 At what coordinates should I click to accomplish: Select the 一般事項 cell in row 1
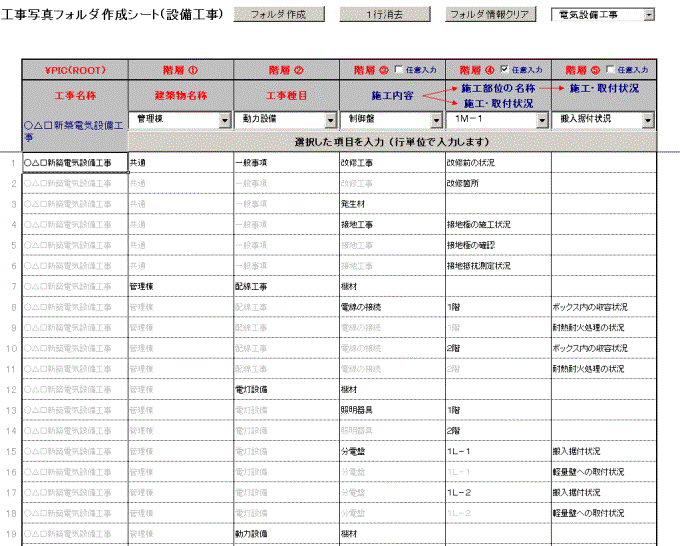(286, 163)
